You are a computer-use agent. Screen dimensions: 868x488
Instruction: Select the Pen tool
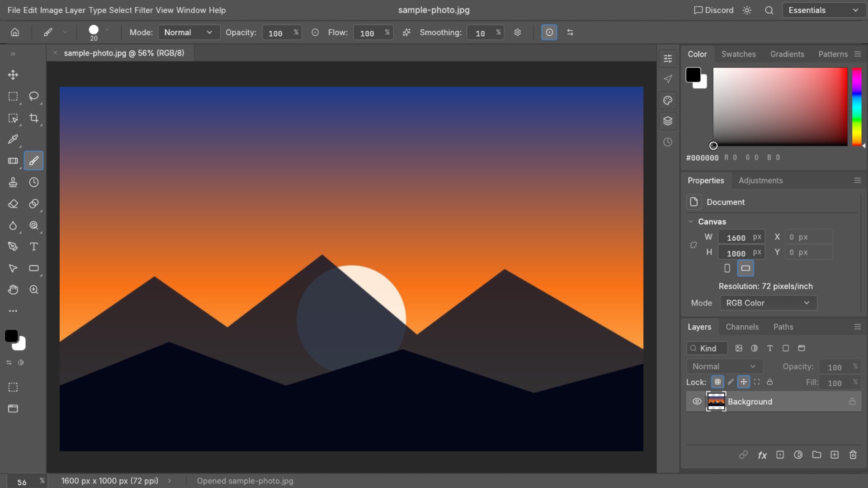coord(13,247)
